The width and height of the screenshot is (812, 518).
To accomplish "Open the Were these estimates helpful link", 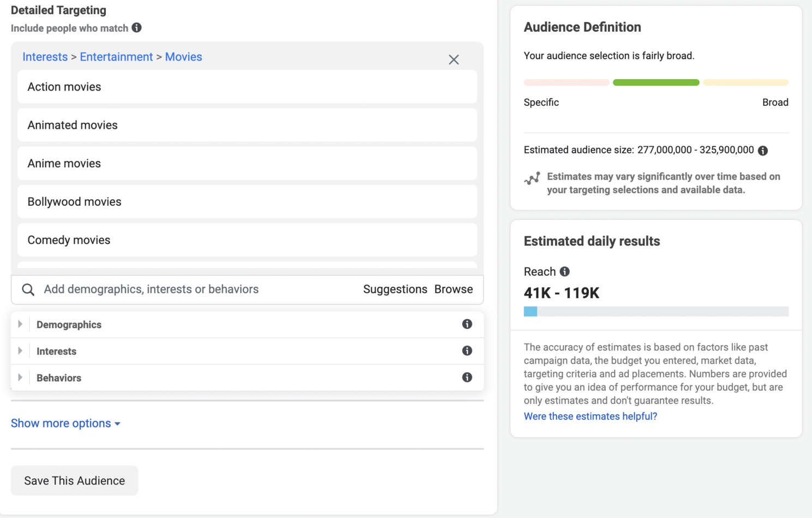I will tap(590, 416).
